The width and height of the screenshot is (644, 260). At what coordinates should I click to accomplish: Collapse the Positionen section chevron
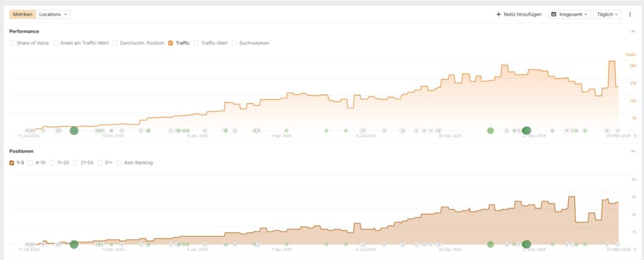632,151
